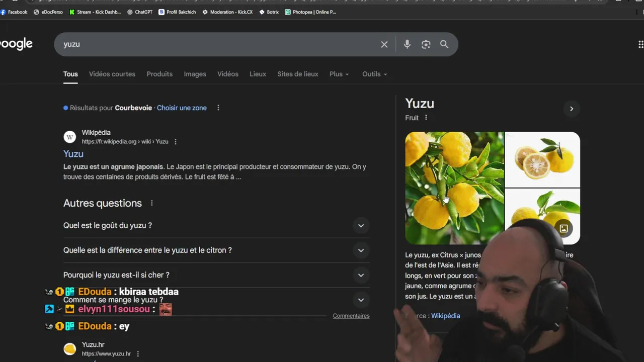The width and height of the screenshot is (644, 362).
Task: Start voice search with microphone icon
Action: click(407, 44)
